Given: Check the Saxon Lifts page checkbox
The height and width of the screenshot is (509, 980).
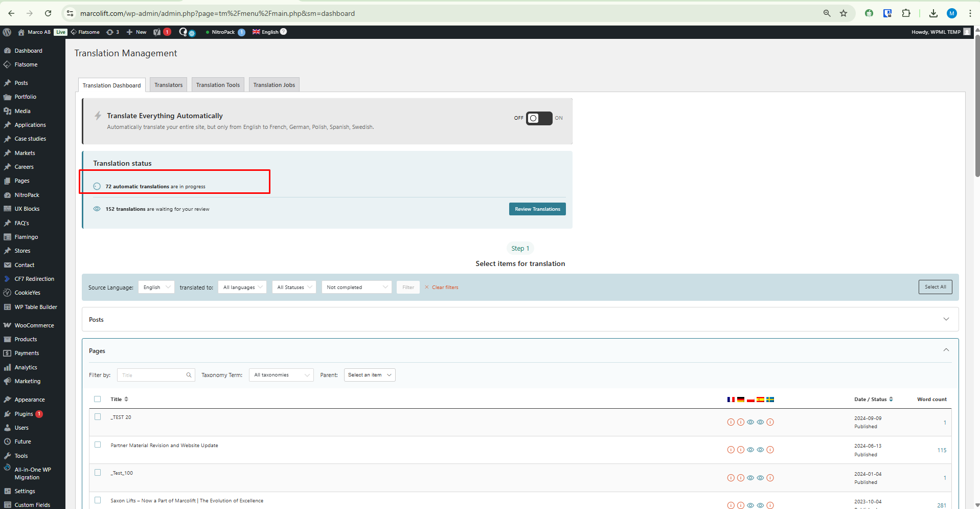Looking at the screenshot, I should 98,500.
